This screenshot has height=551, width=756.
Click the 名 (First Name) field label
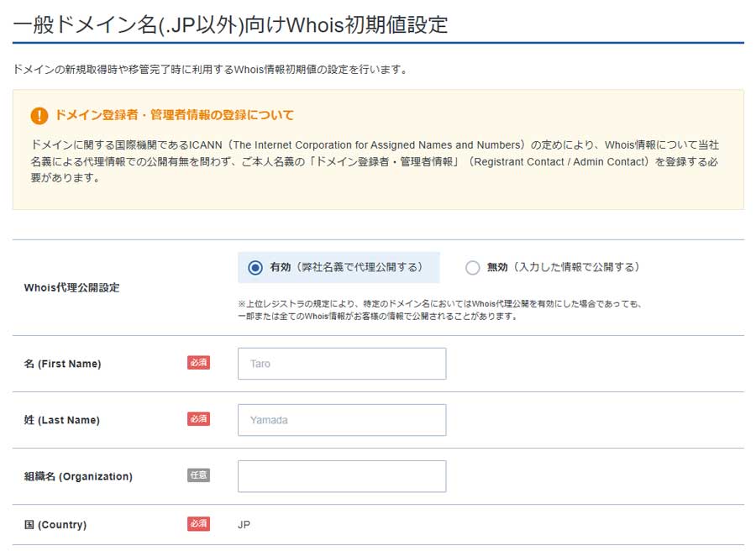coord(61,363)
